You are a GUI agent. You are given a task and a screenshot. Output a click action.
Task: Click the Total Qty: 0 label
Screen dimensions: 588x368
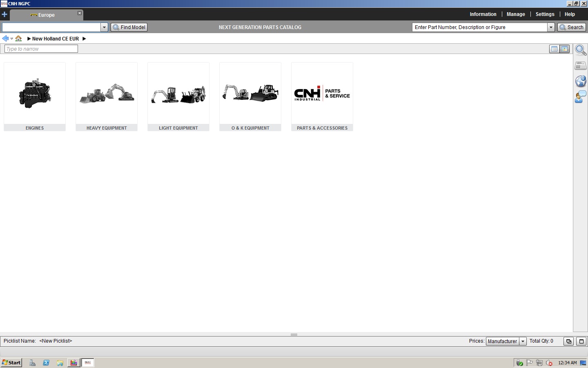pyautogui.click(x=541, y=341)
